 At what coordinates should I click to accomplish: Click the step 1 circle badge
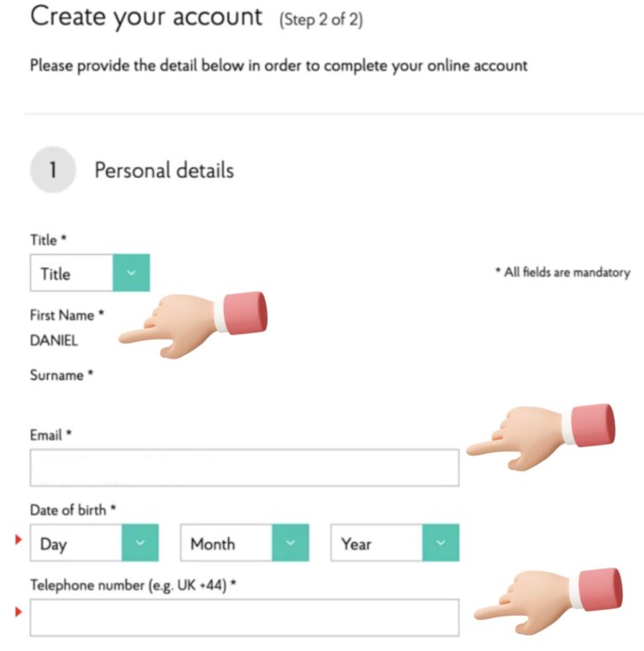[53, 170]
